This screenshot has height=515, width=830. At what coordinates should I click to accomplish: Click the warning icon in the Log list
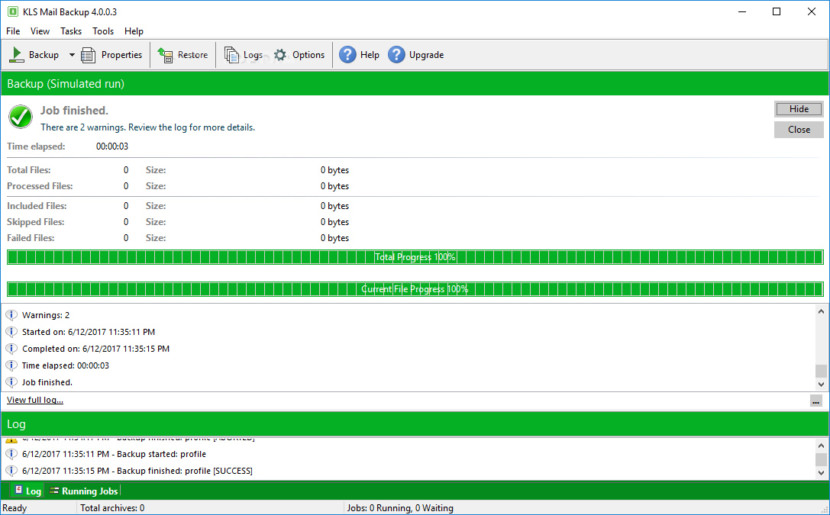point(11,440)
